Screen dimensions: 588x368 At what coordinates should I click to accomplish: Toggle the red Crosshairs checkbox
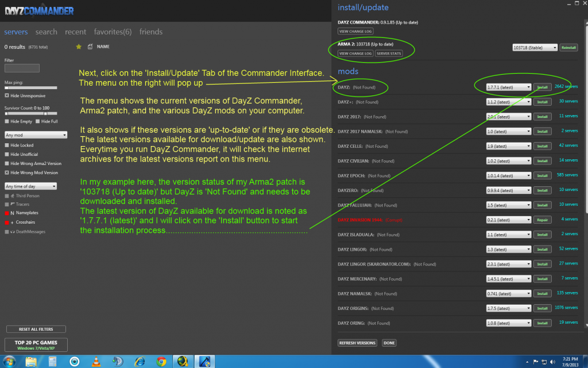click(x=7, y=223)
